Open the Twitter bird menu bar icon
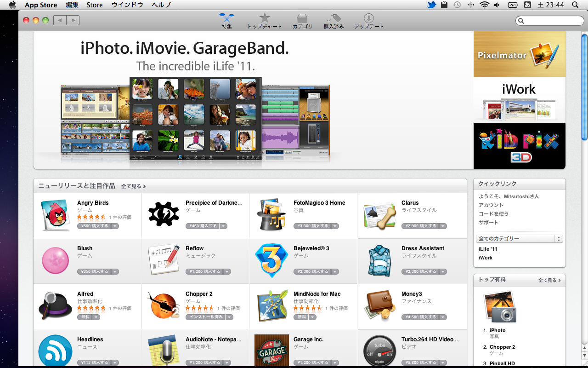This screenshot has width=588, height=368. coord(431,5)
